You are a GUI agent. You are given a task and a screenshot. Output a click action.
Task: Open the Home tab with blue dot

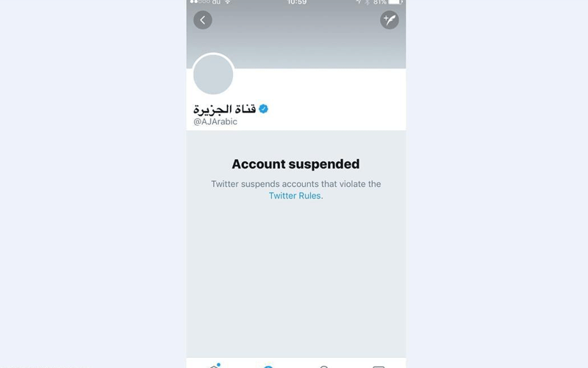[214, 366]
